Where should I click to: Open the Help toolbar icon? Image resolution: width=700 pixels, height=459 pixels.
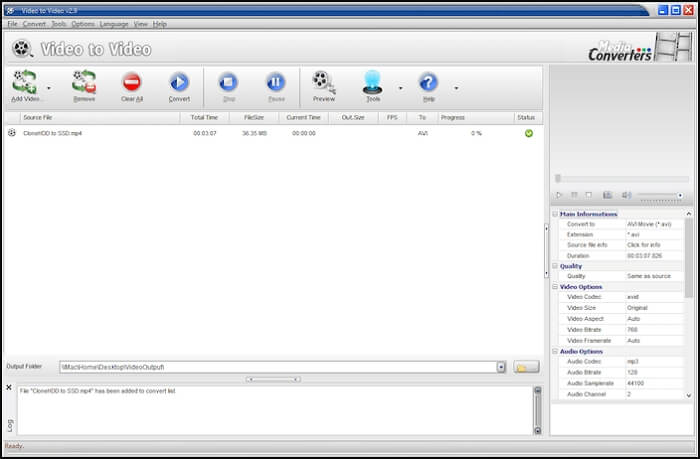pos(428,84)
